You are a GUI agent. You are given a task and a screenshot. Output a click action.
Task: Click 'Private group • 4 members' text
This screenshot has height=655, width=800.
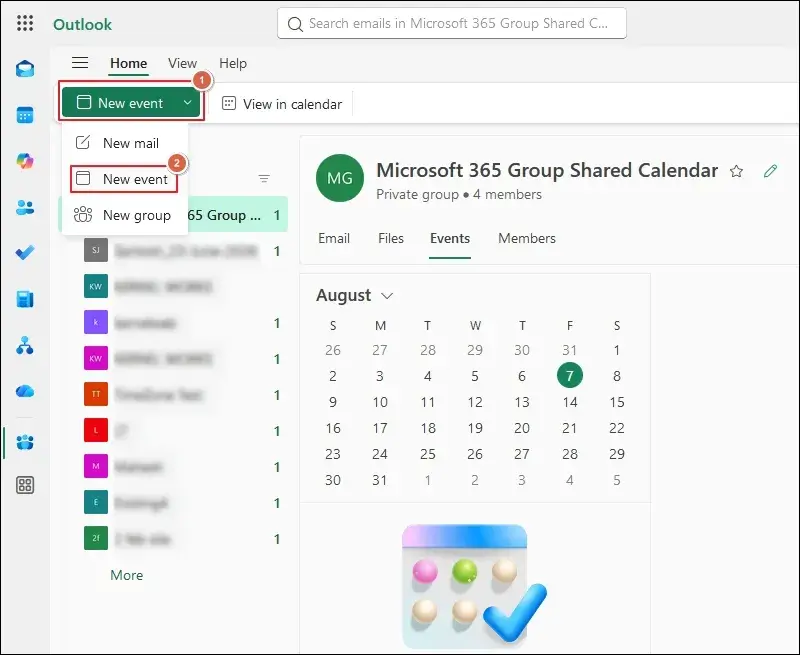tap(459, 194)
